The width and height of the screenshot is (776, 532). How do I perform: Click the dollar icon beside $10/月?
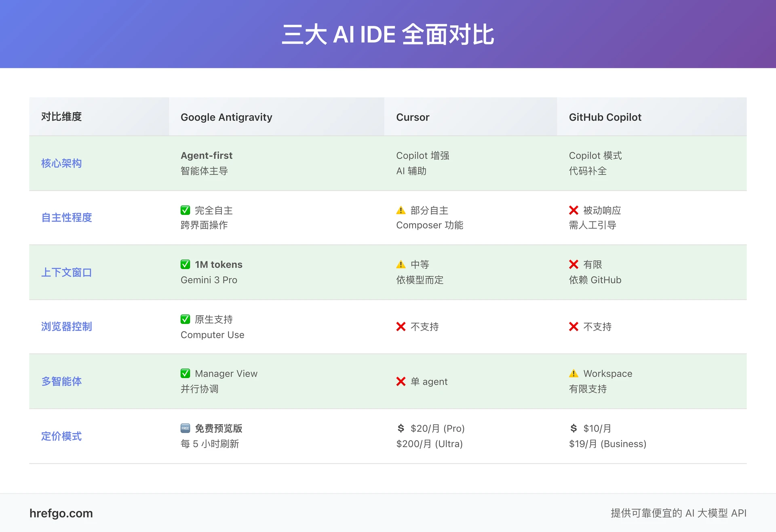point(573,428)
